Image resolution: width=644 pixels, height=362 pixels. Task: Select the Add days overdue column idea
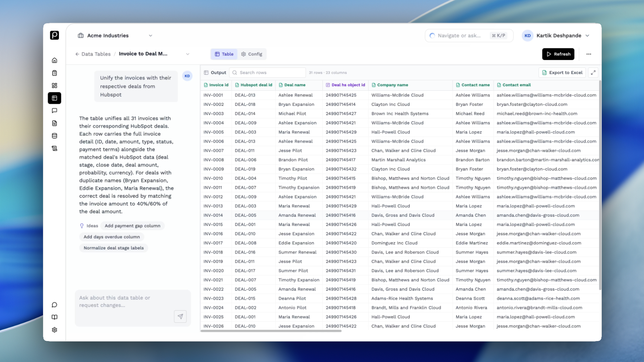point(112,237)
